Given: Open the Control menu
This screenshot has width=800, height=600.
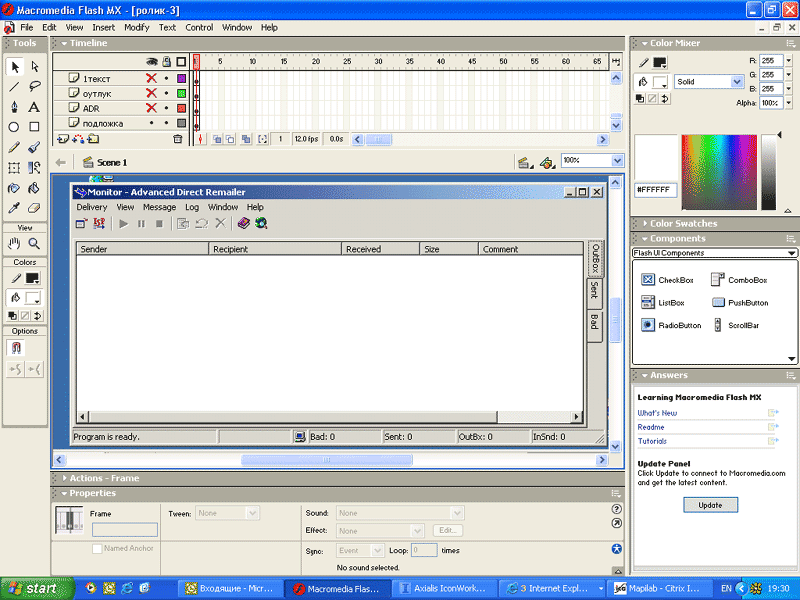Looking at the screenshot, I should [199, 28].
